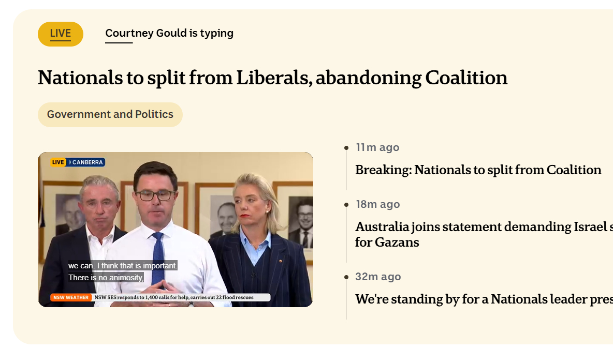The width and height of the screenshot is (613, 364).
Task: Select the timeline dot beside 11m ago
Action: click(x=346, y=148)
